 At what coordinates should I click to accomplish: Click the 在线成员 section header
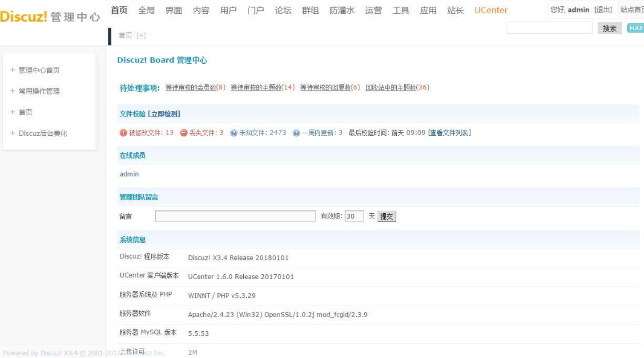[x=133, y=155]
